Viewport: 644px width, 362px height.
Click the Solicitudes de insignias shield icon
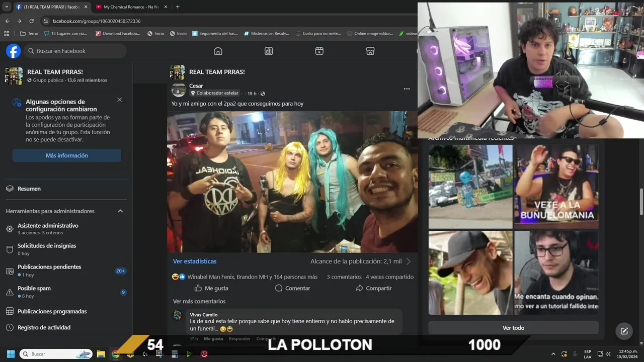point(10,249)
